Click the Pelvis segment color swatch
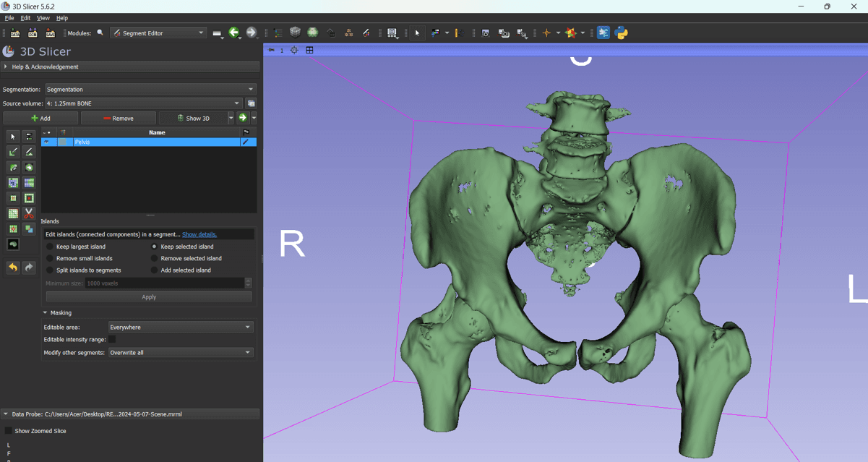 coord(63,142)
